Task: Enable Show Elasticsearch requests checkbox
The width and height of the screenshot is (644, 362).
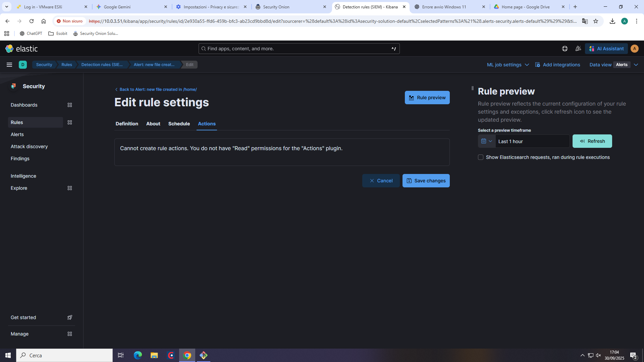Action: tap(481, 157)
